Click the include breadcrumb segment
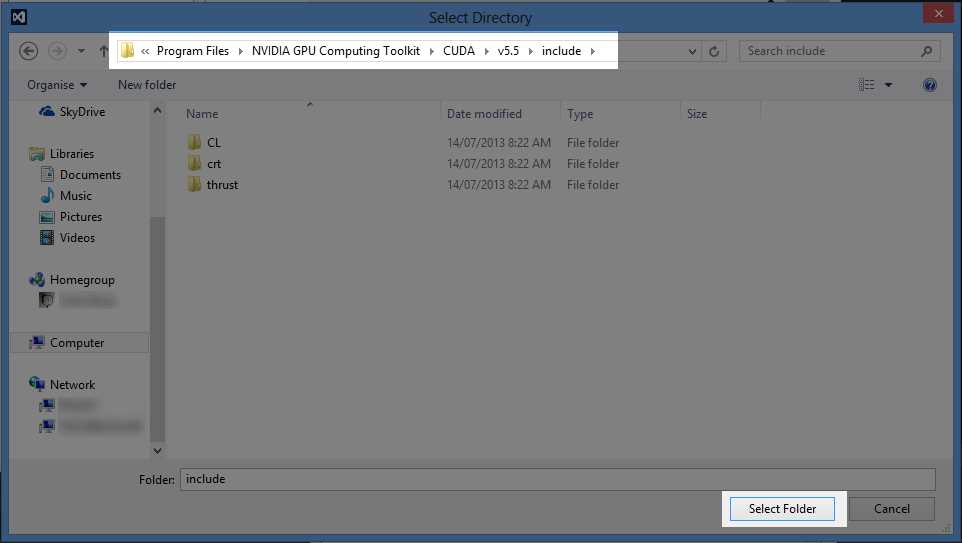962x543 pixels. coord(561,51)
